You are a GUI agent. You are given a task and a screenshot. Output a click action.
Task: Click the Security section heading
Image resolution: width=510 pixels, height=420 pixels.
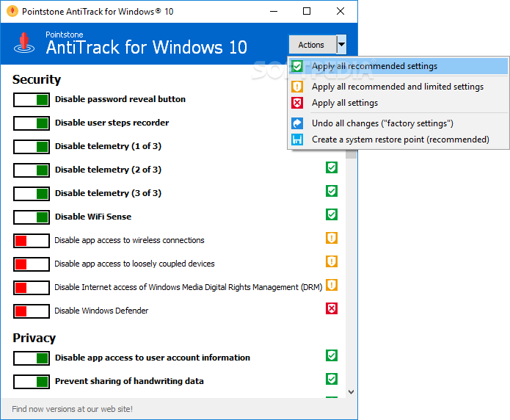pyautogui.click(x=37, y=79)
